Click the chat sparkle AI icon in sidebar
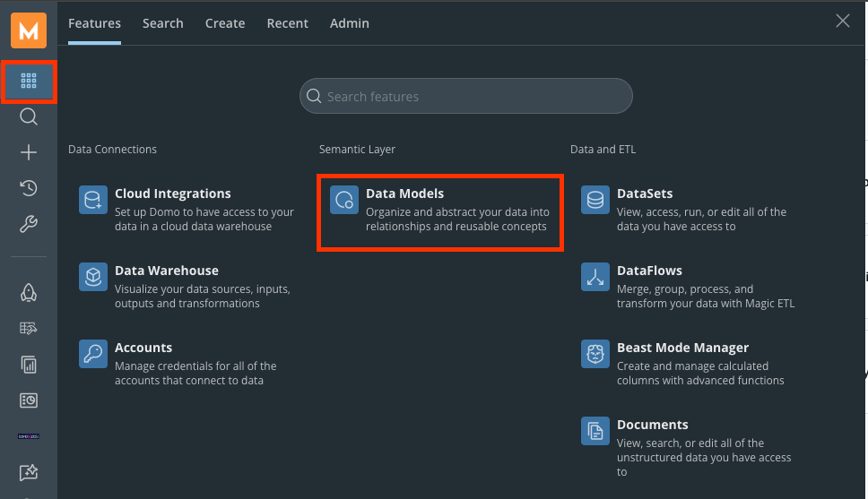 coord(29,472)
